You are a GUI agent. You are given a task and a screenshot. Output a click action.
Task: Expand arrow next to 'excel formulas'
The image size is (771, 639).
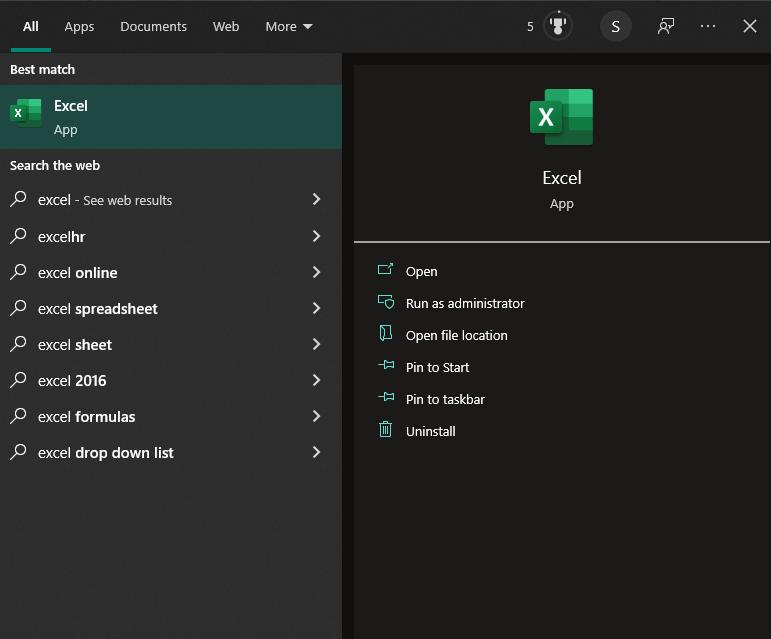coord(317,416)
